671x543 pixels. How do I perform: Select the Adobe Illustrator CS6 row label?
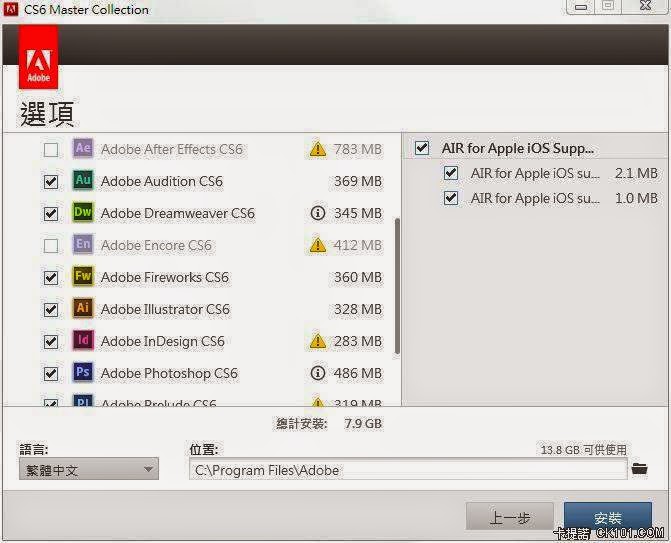tap(165, 309)
